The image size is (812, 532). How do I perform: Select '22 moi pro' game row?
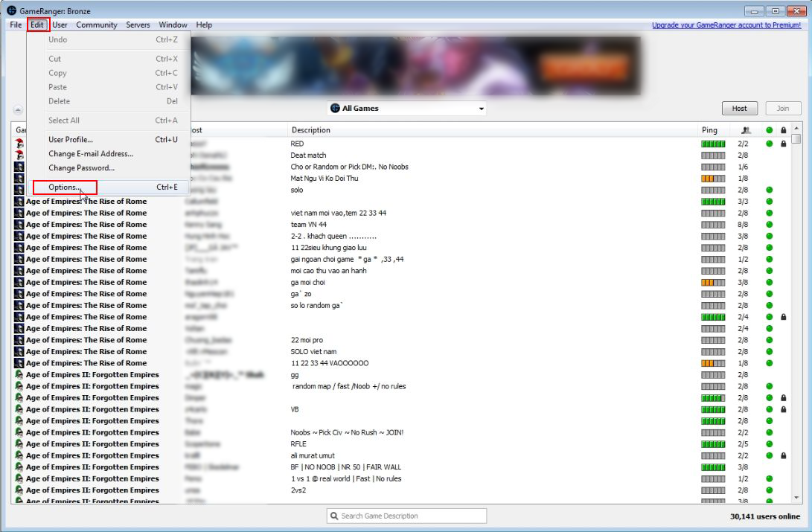[x=401, y=340]
